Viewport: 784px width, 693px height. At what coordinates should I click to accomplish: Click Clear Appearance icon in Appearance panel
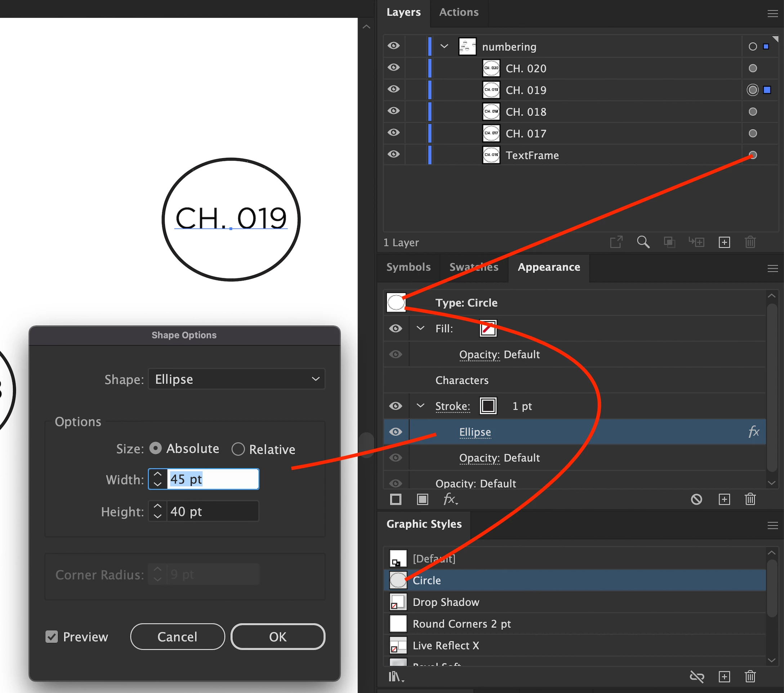[x=696, y=499]
